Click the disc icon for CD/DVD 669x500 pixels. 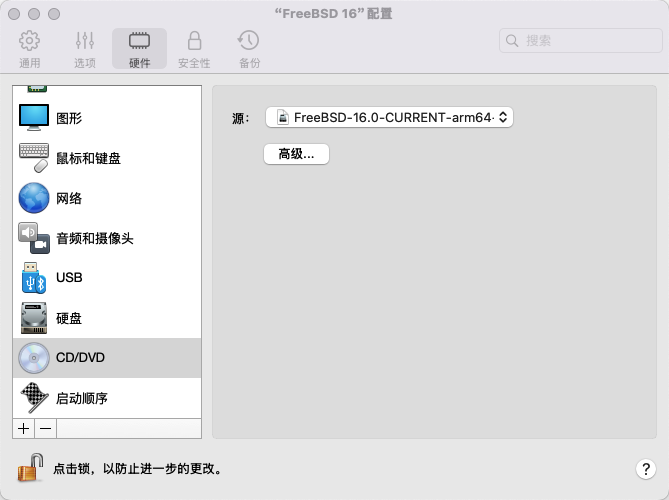[34, 358]
